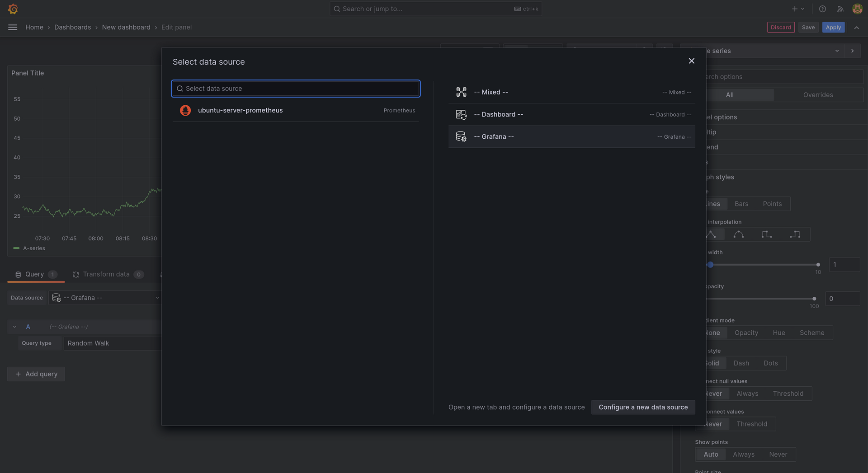Select the -- Dashboard -- data source row
The height and width of the screenshot is (473, 868).
pyautogui.click(x=572, y=114)
